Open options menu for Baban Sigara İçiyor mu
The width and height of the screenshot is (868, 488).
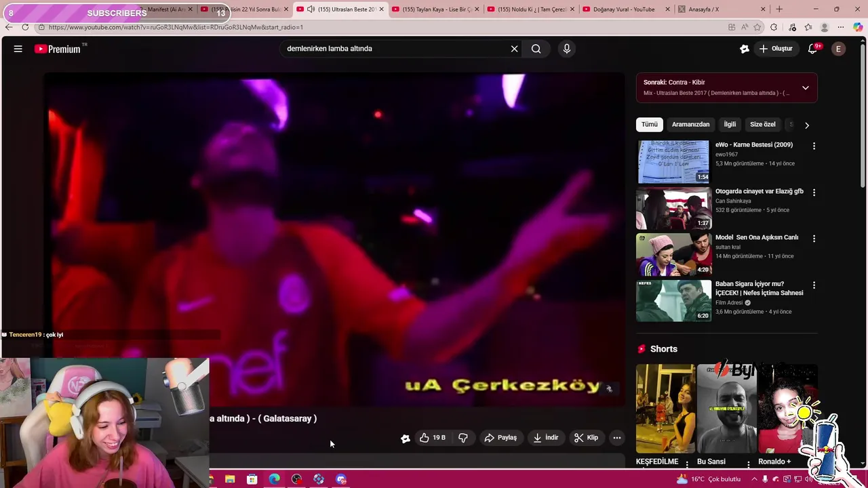[814, 285]
